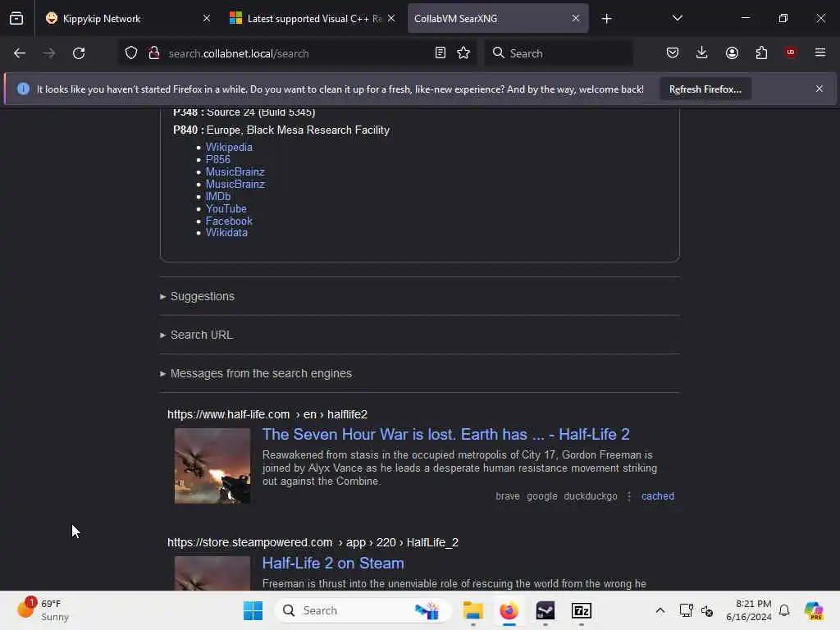Switch to the Kippykip Network tab
Image resolution: width=840 pixels, height=630 pixels.
[126, 19]
